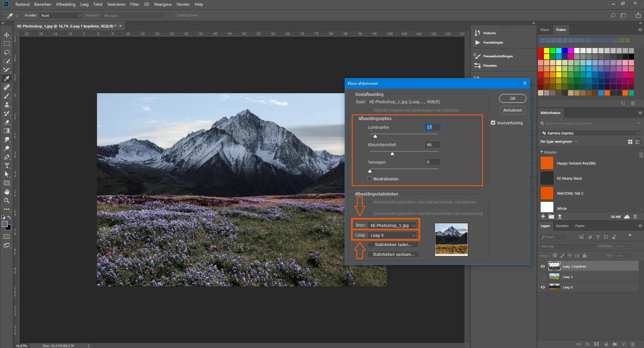Click the Kleurintensiteit value field

coord(433,145)
